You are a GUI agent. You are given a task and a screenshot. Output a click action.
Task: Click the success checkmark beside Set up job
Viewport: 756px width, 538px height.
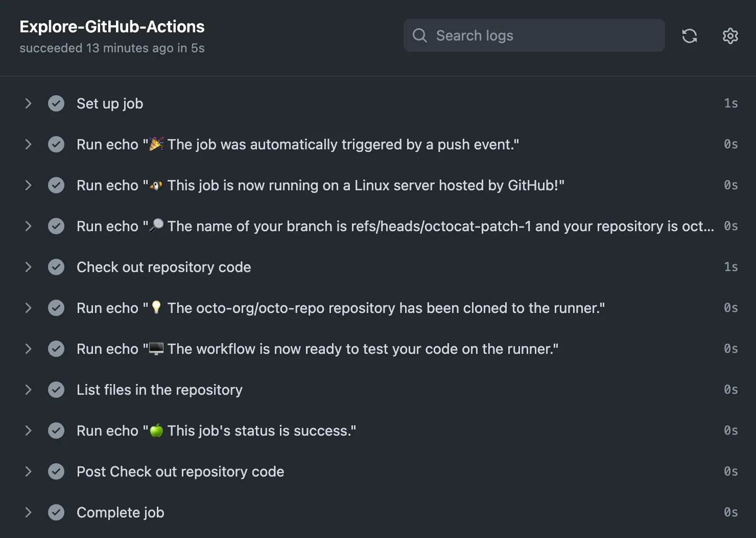pyautogui.click(x=56, y=104)
